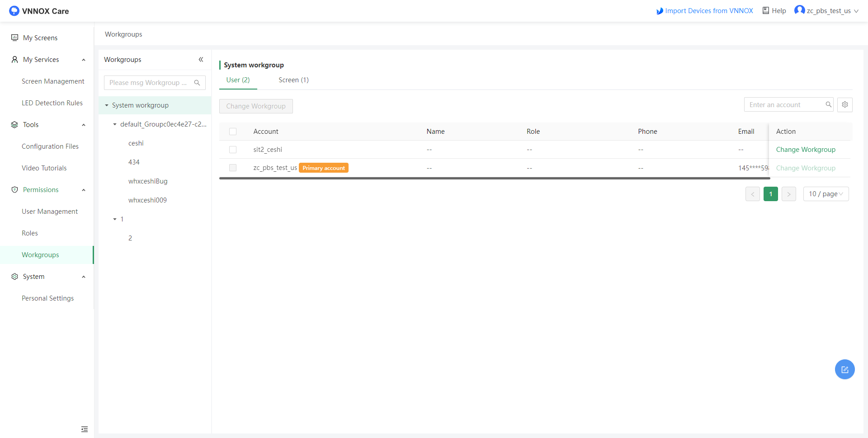868x438 pixels.
Task: Click the search icon in account field
Action: 828,105
